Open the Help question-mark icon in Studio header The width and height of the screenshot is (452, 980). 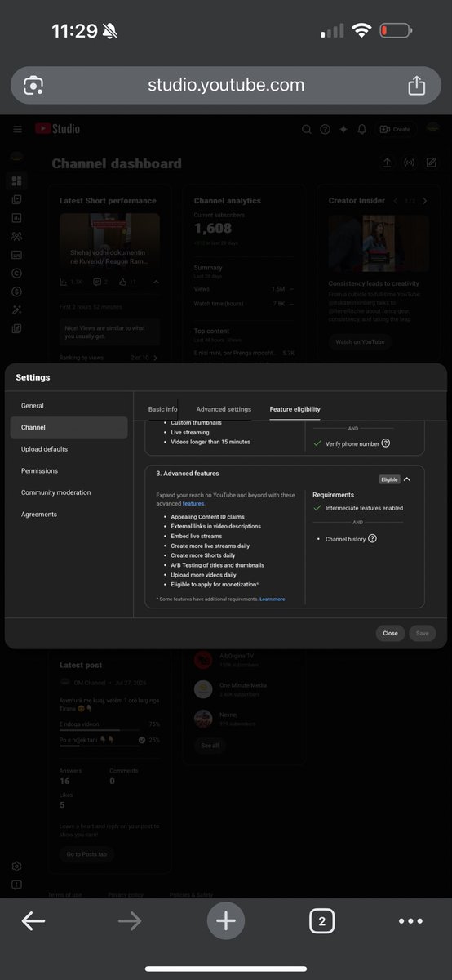coord(325,129)
